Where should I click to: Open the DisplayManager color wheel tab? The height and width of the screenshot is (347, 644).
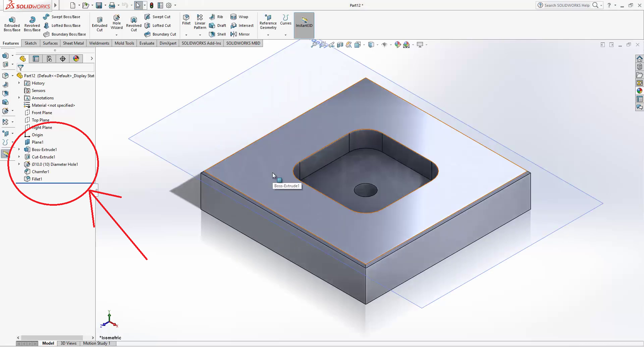coord(76,59)
